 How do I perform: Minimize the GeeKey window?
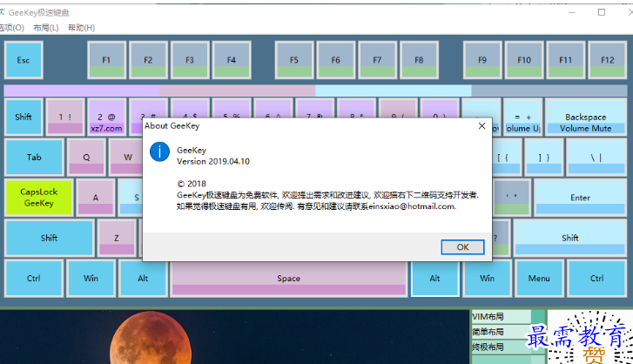572,12
